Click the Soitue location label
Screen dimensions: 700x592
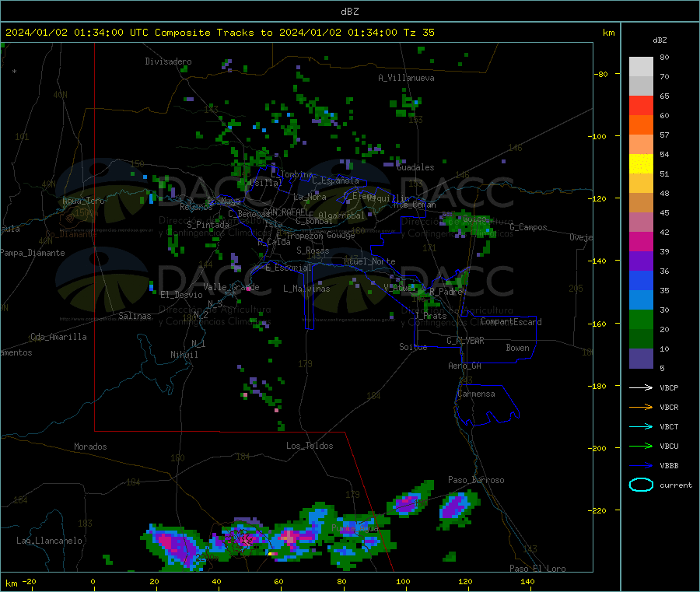pyautogui.click(x=413, y=347)
